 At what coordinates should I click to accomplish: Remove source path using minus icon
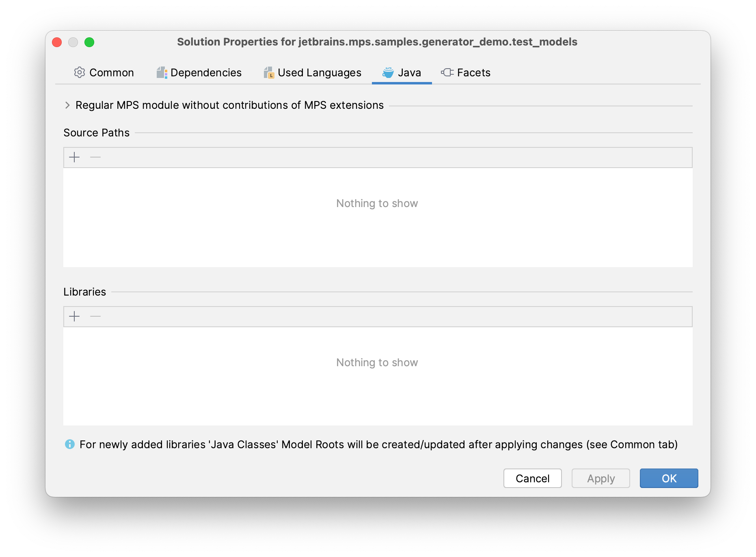[95, 157]
